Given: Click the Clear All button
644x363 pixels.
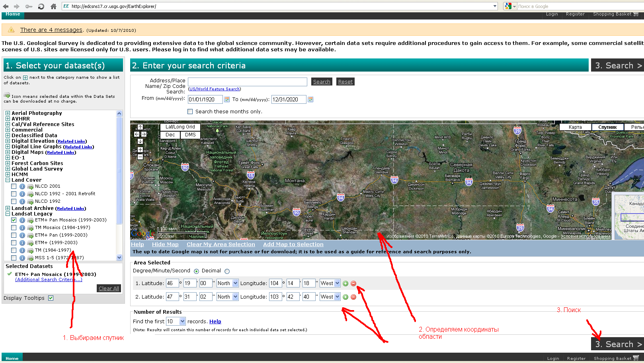Looking at the screenshot, I should coord(109,288).
